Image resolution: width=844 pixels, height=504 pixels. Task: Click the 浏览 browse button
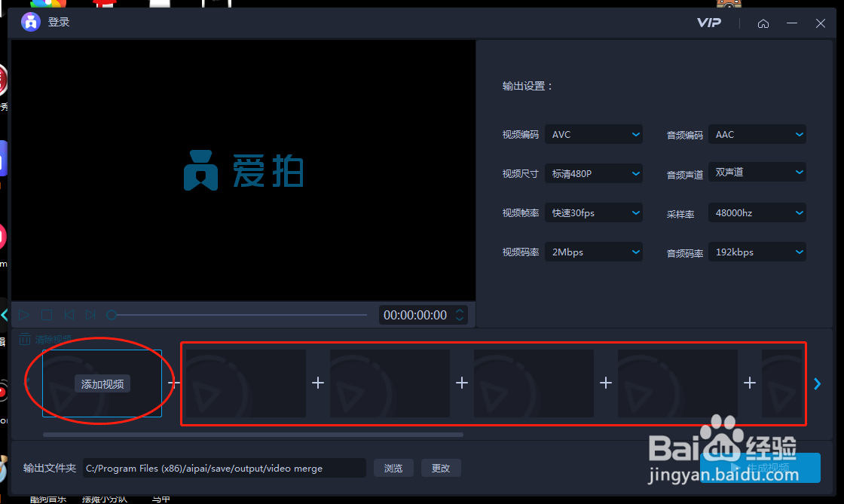[x=393, y=468]
